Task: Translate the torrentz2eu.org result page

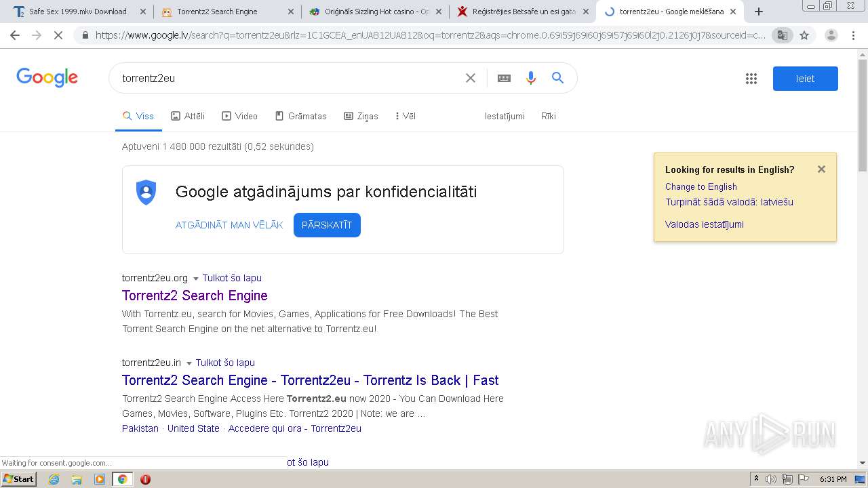Action: 232,278
